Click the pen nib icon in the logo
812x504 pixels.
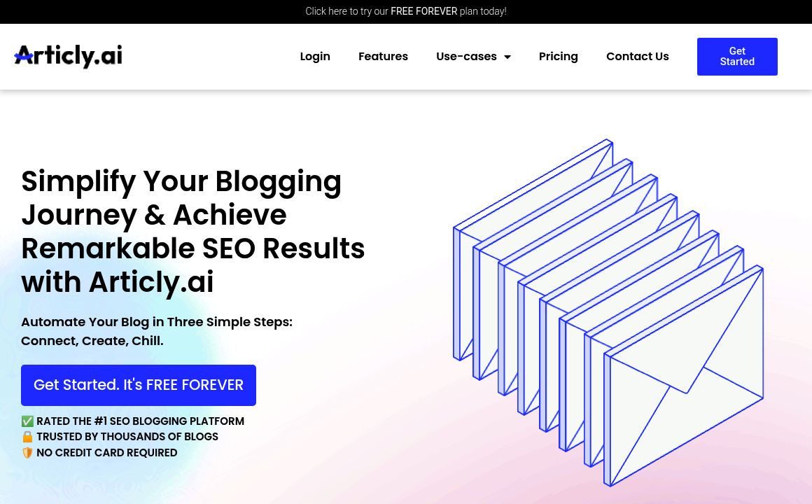pyautogui.click(x=23, y=55)
